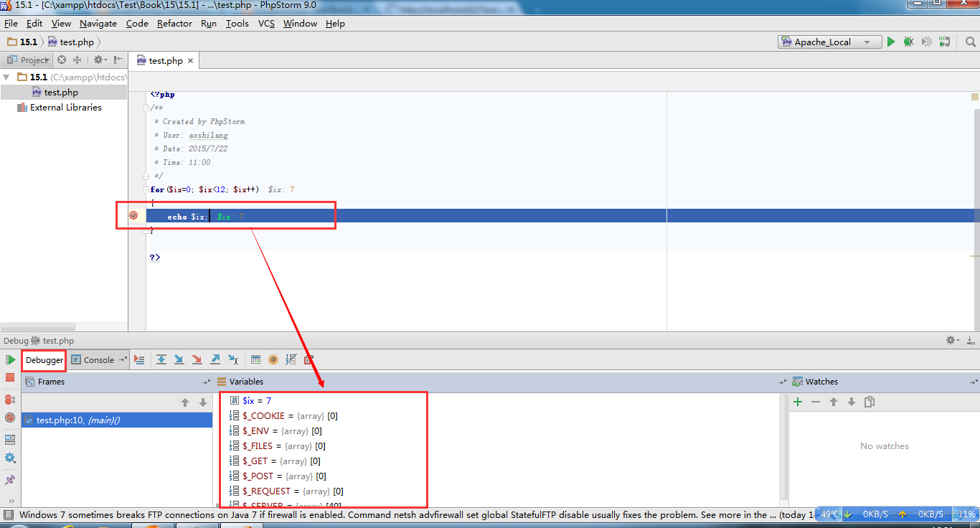
Task: Restore layout in the debug sidebar
Action: coord(10,440)
